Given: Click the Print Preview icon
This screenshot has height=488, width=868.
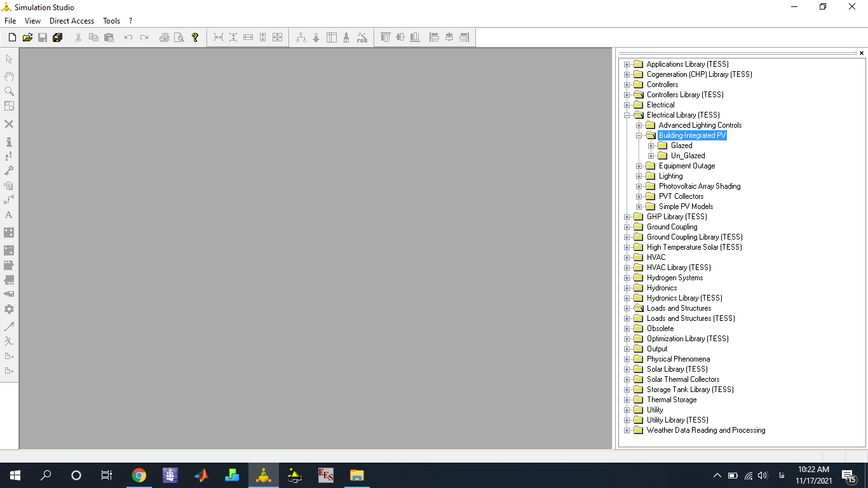Looking at the screenshot, I should pyautogui.click(x=179, y=37).
